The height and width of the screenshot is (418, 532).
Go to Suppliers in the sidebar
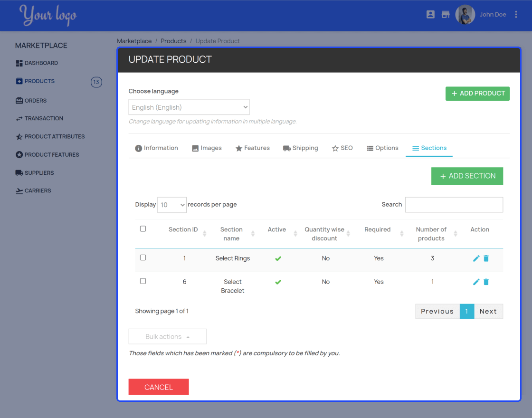tap(35, 173)
